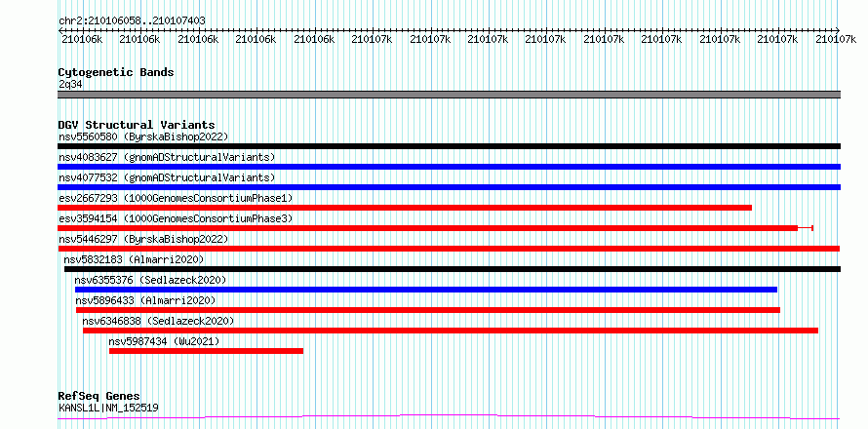Click the RefSeq Genes track title
Screen dimensions: 868x429
99,397
